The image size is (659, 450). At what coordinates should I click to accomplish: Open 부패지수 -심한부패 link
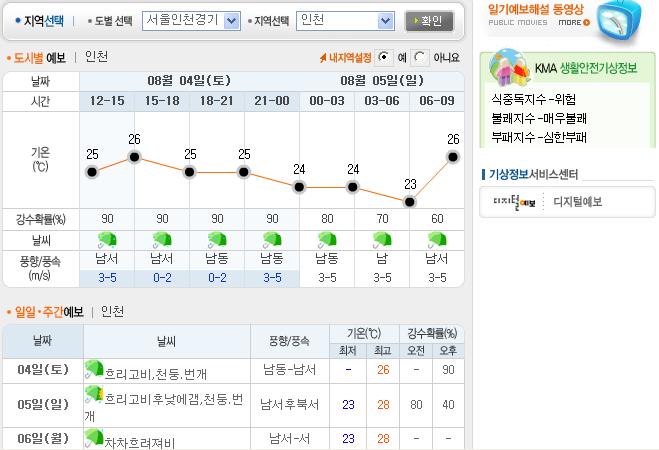pyautogui.click(x=539, y=137)
